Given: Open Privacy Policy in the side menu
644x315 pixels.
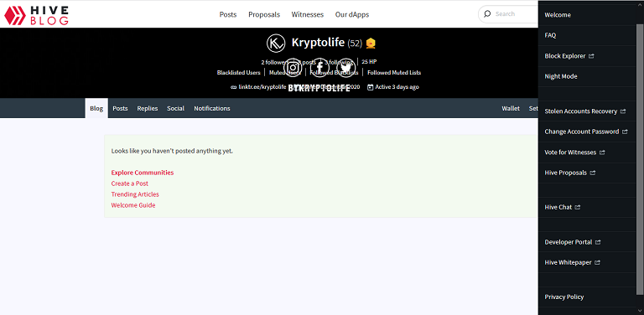Looking at the screenshot, I should (x=563, y=297).
